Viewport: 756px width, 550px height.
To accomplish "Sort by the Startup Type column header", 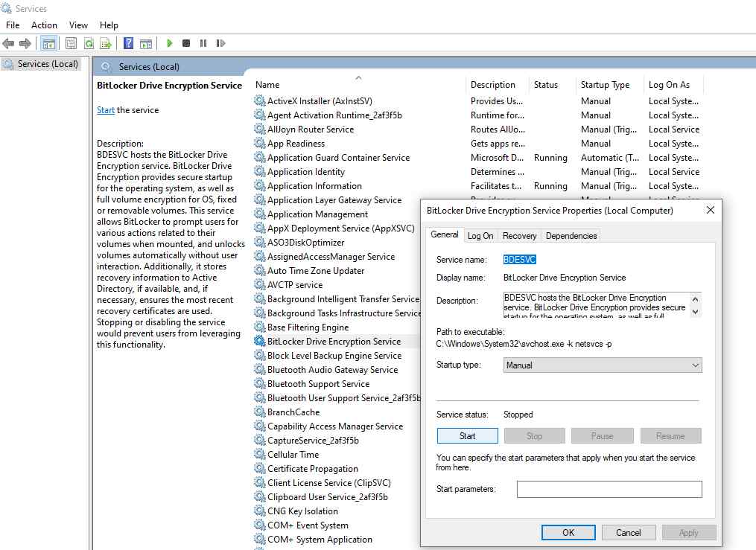I will pos(610,84).
